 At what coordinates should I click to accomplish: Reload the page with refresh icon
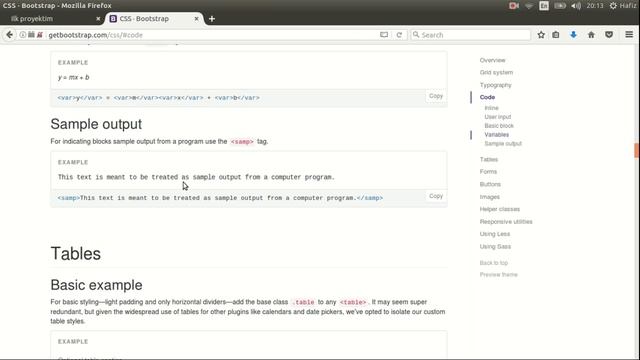(x=399, y=35)
